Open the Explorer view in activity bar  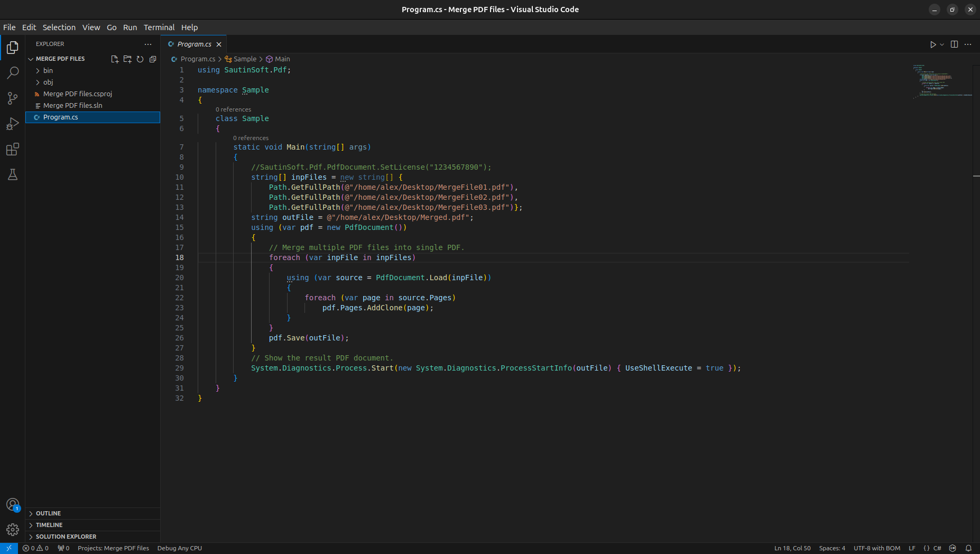pyautogui.click(x=13, y=48)
